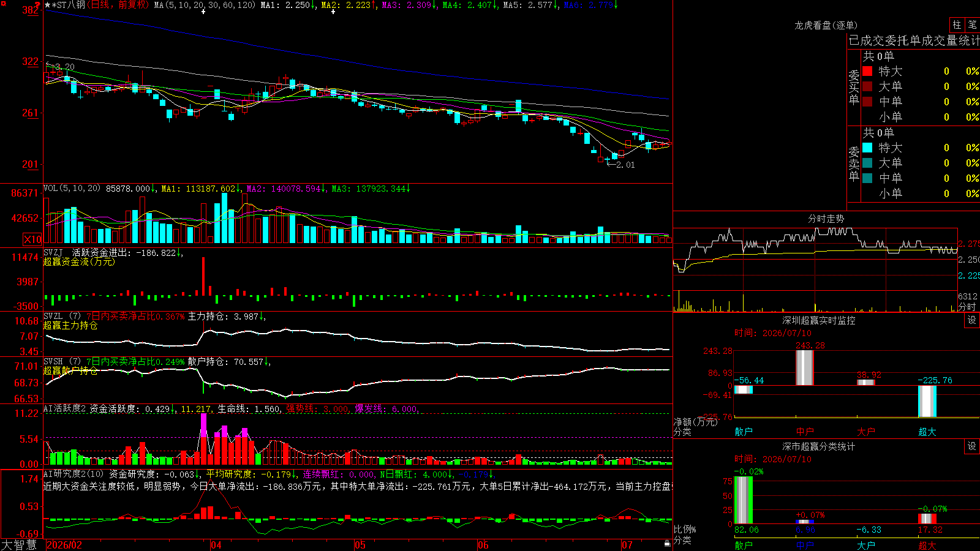
Task: Click the 时间: 2026/07/10 in realtime monitor
Action: (772, 333)
